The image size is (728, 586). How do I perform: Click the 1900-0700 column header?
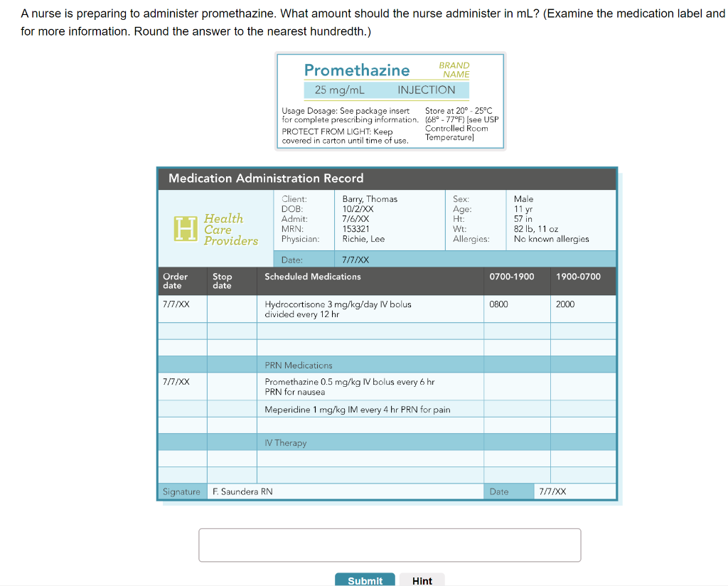[x=578, y=277]
